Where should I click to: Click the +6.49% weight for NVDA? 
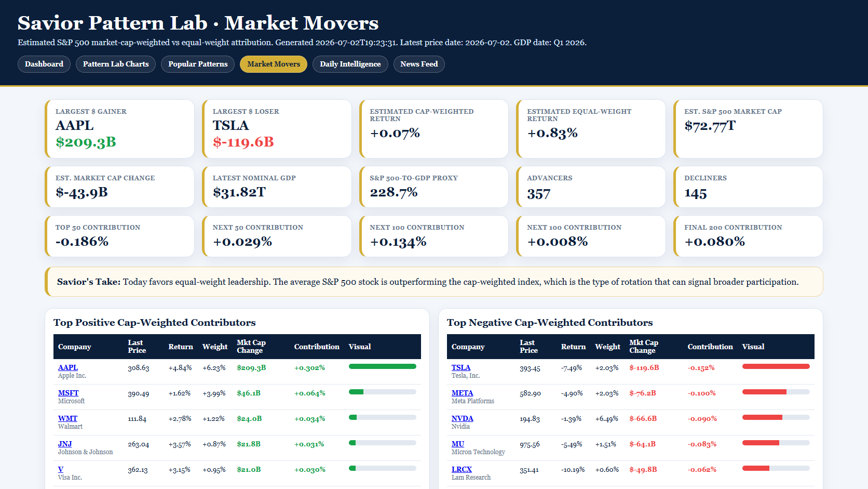coord(607,418)
